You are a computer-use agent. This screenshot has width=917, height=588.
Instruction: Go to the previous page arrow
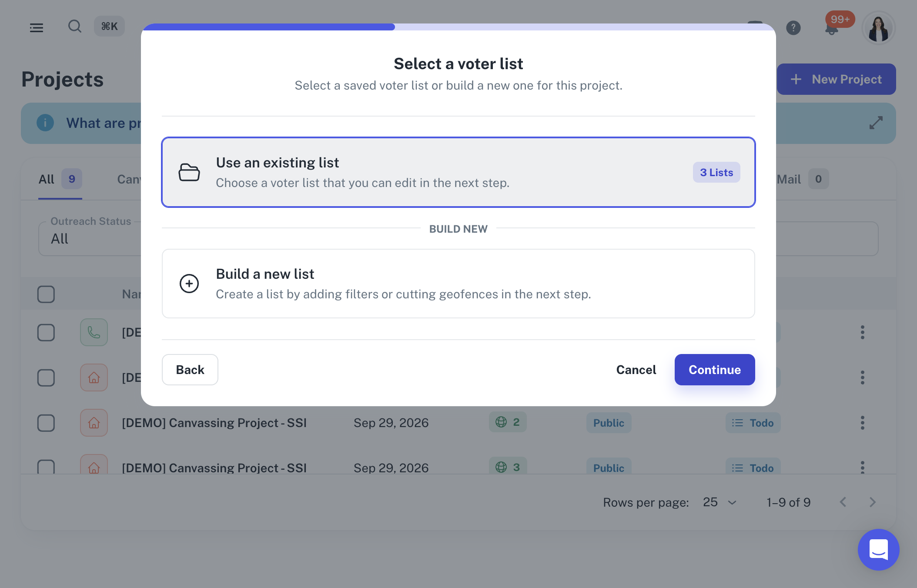(843, 502)
